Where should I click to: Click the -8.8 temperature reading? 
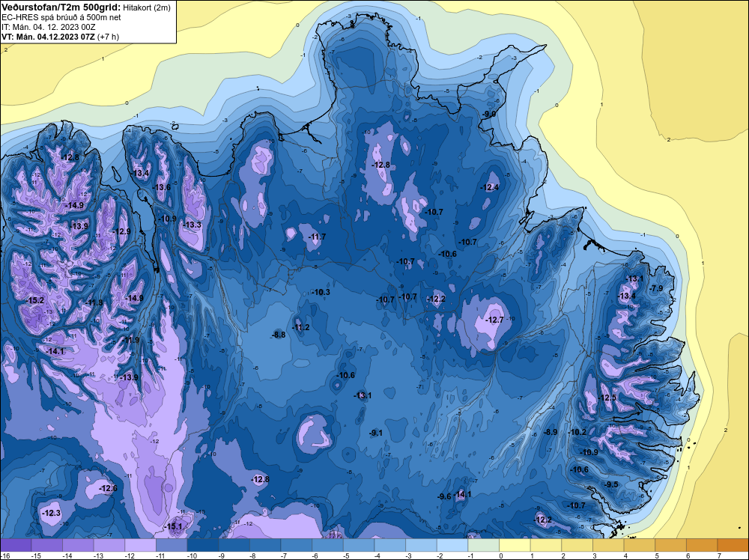click(279, 335)
